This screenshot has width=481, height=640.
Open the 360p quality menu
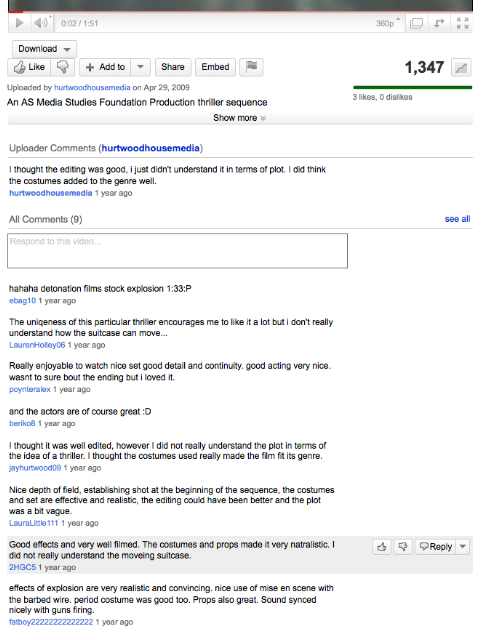tap(387, 23)
